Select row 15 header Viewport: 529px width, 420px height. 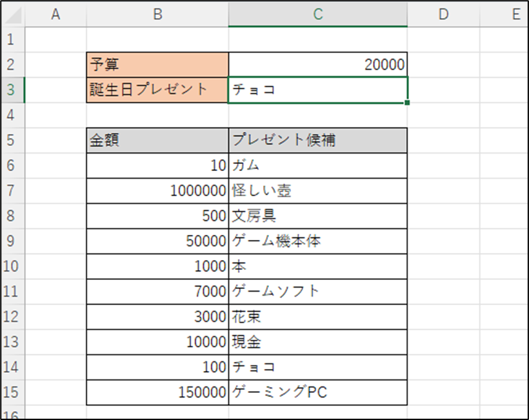[12, 392]
